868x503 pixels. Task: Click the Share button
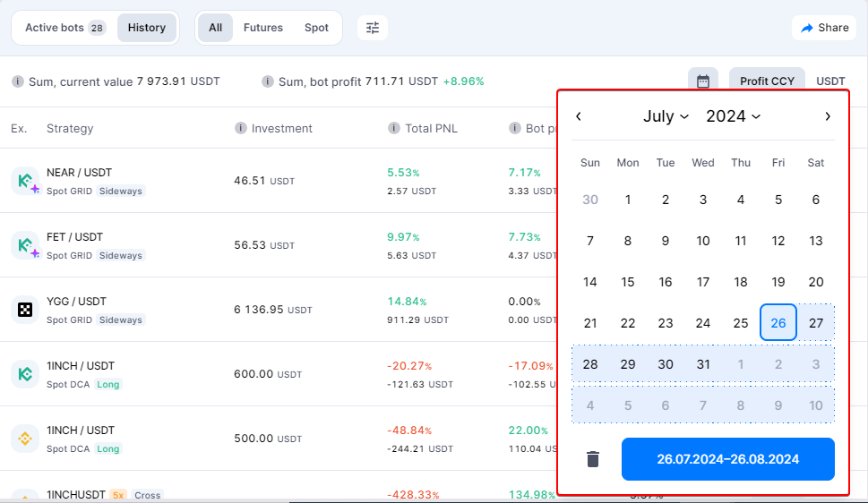823,28
